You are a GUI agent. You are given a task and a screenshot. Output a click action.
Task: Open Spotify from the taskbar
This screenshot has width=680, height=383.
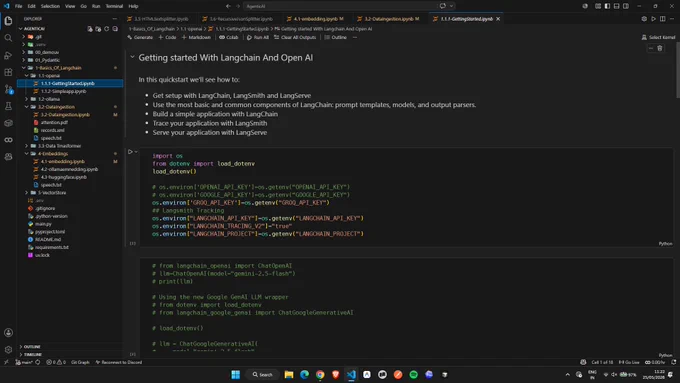click(414, 374)
